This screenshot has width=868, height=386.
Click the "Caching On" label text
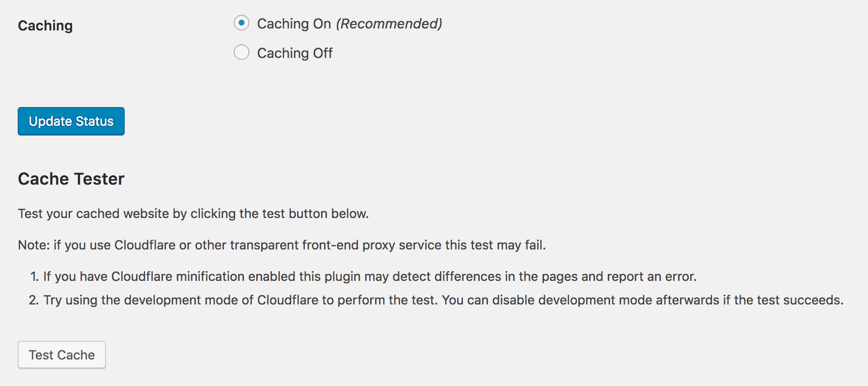pos(294,24)
